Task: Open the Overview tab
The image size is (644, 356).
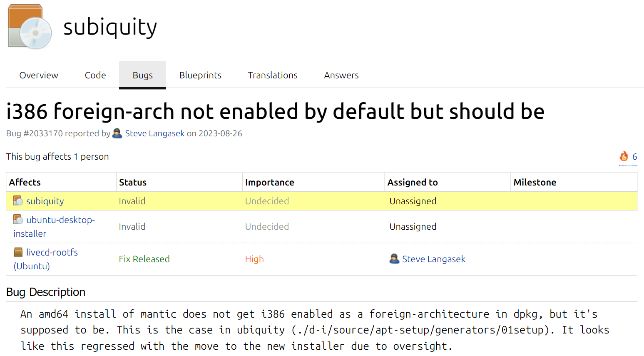Action: (x=39, y=75)
